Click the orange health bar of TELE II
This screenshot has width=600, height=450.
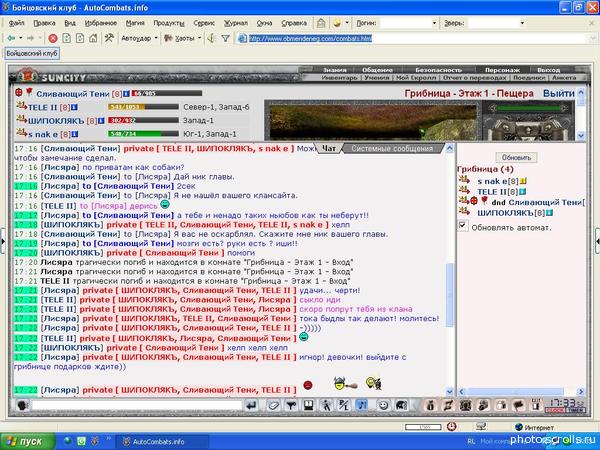[x=143, y=107]
